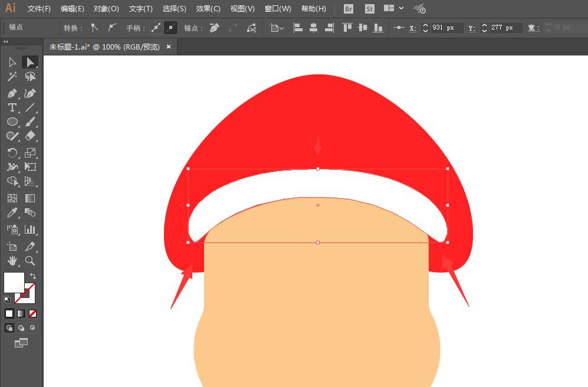Convert anchor points to smooth
Image resolution: width=588 pixels, height=387 pixels.
(x=112, y=28)
